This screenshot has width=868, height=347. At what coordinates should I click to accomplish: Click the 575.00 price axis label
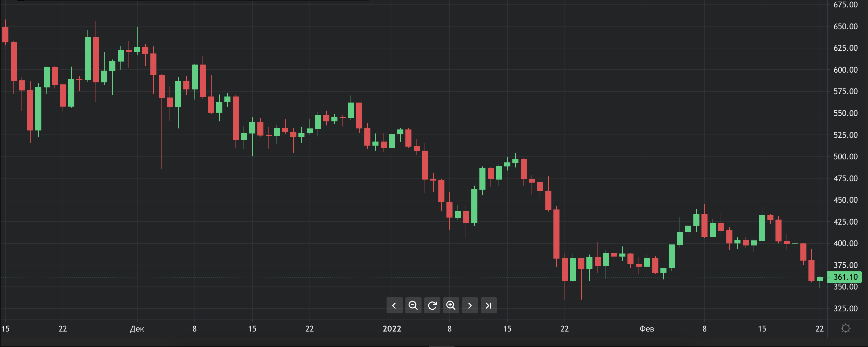pyautogui.click(x=845, y=91)
